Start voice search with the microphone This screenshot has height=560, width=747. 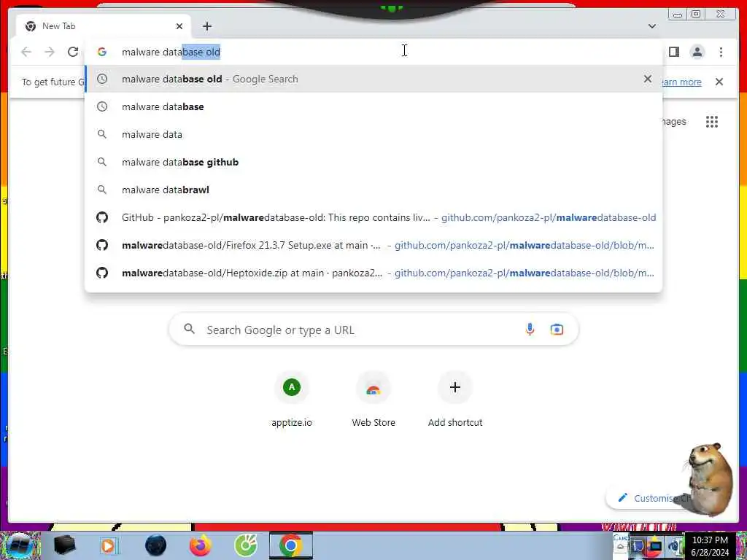point(530,329)
